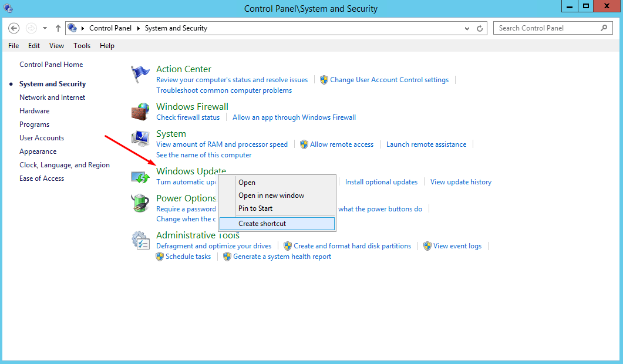The image size is (623, 364).
Task: Click the Windows Update green arrows icon
Action: pos(140,177)
